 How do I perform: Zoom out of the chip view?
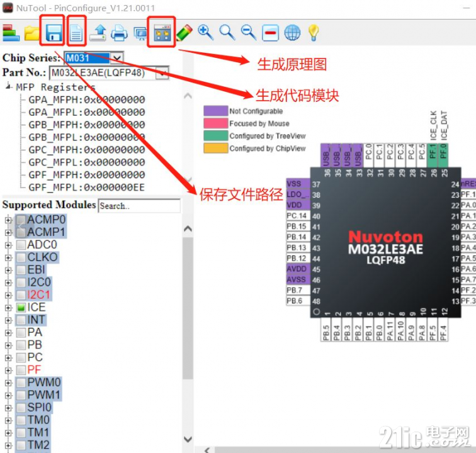coord(249,32)
